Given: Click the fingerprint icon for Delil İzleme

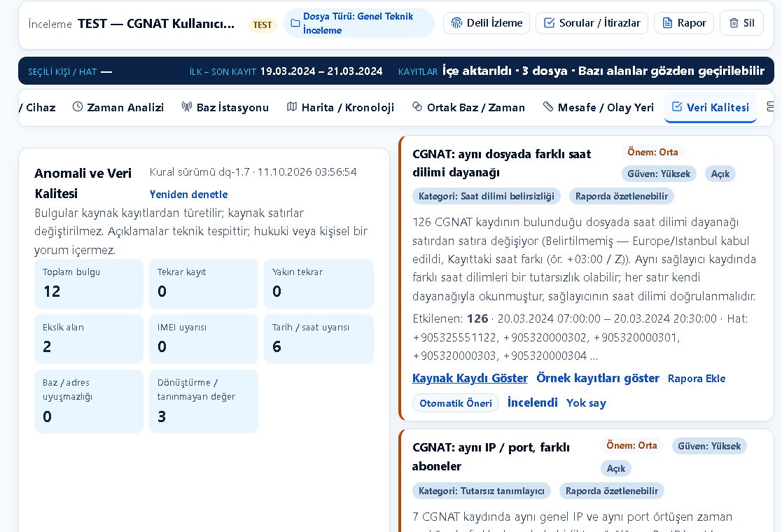Looking at the screenshot, I should (456, 23).
